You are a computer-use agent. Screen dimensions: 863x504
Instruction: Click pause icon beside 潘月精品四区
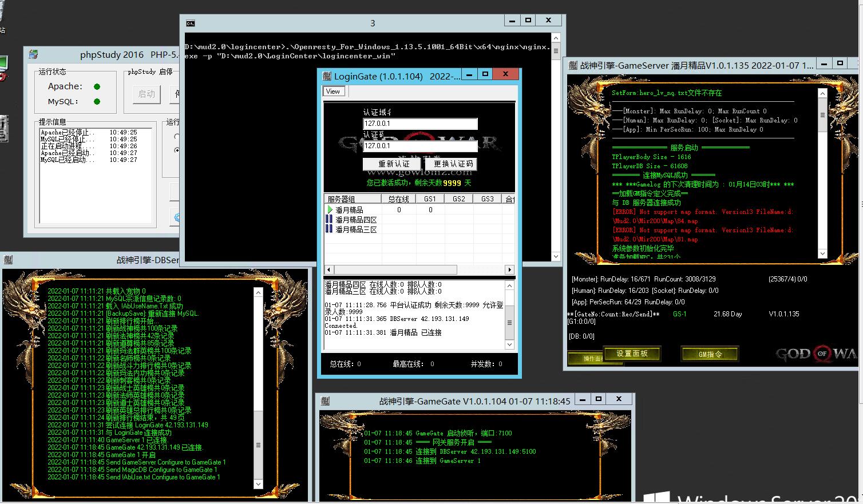pyautogui.click(x=329, y=220)
